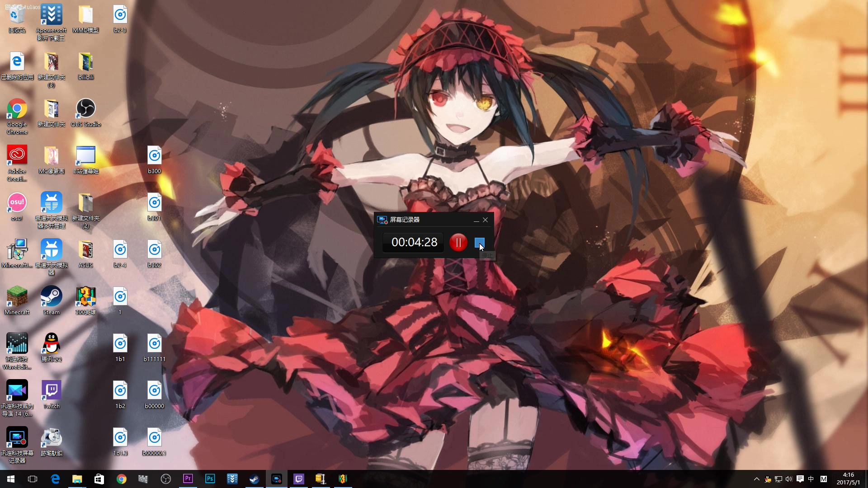868x488 pixels.
Task: Select the Steam desktop shortcut
Action: click(x=51, y=297)
